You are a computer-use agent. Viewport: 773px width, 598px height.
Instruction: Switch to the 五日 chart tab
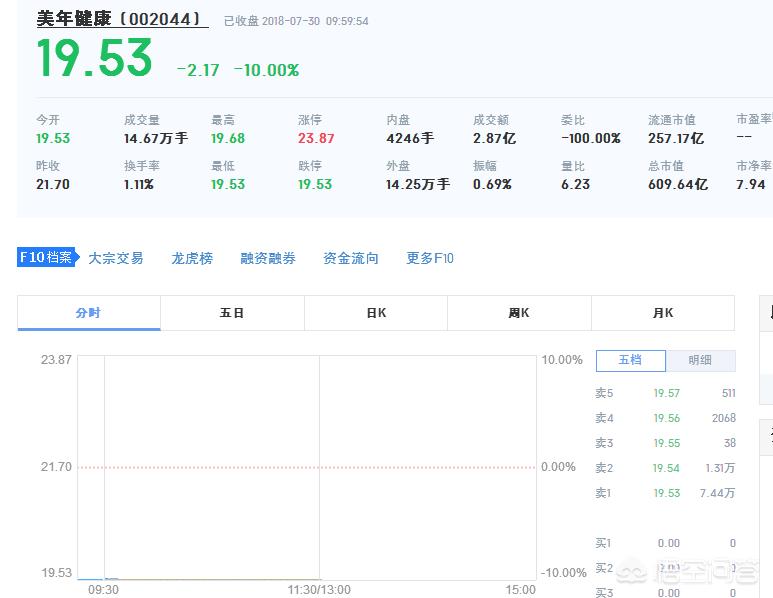[232, 313]
